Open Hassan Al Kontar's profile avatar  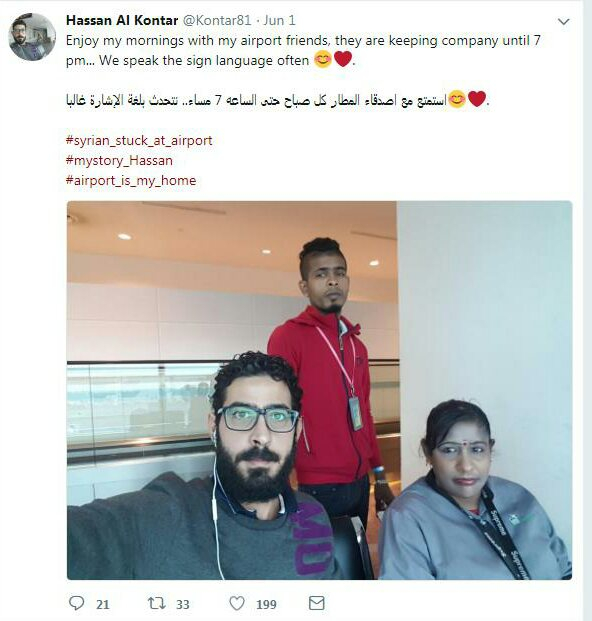point(32,36)
